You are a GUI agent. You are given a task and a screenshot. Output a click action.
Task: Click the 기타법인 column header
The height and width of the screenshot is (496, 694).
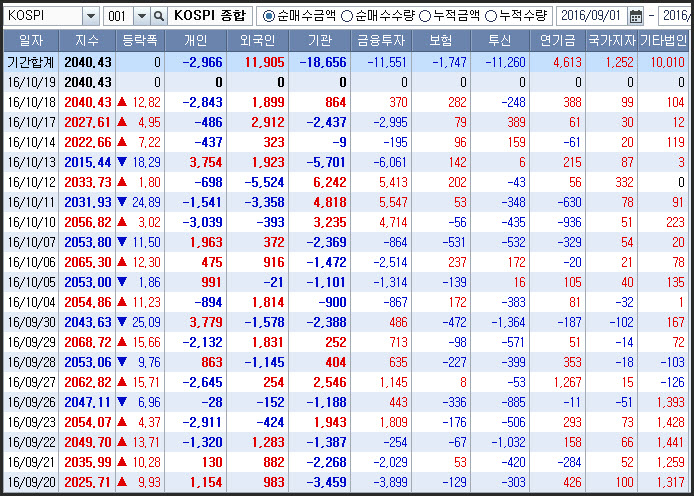tap(663, 41)
